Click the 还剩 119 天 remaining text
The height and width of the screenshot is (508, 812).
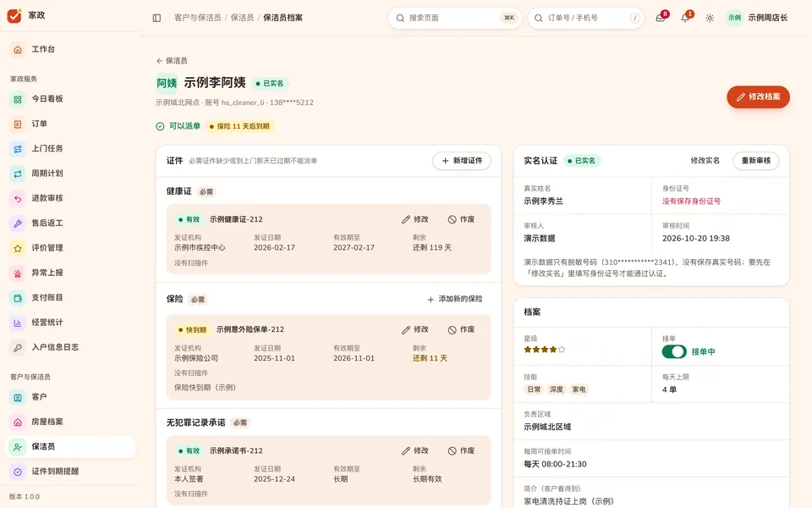(432, 248)
